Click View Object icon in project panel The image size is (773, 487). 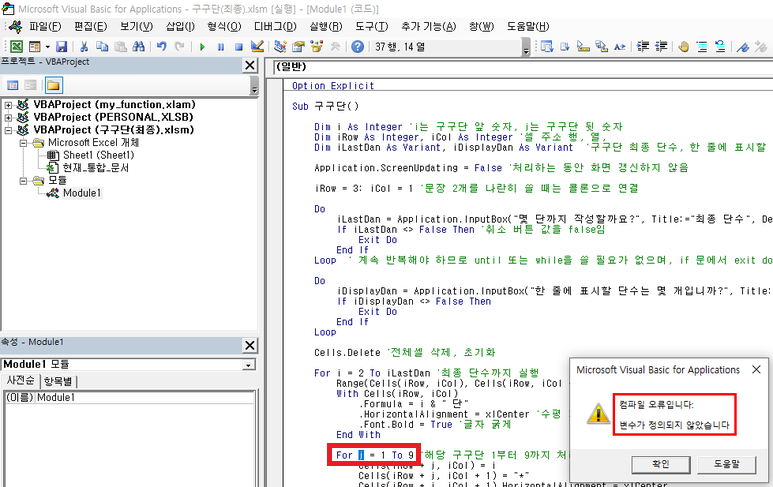[x=31, y=85]
